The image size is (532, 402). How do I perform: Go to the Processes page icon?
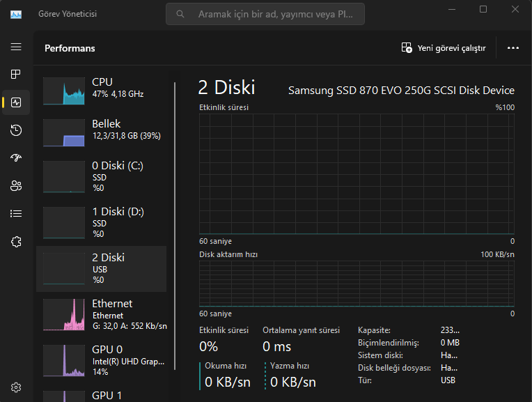[x=16, y=74]
